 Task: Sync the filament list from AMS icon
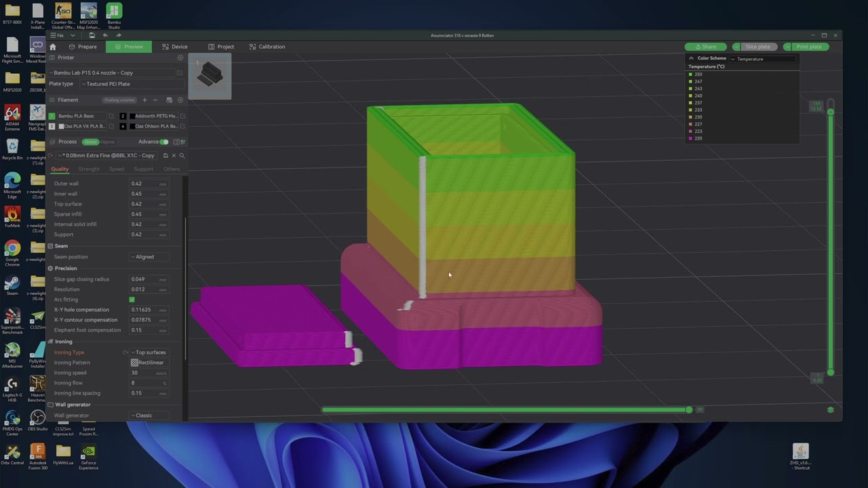[169, 100]
